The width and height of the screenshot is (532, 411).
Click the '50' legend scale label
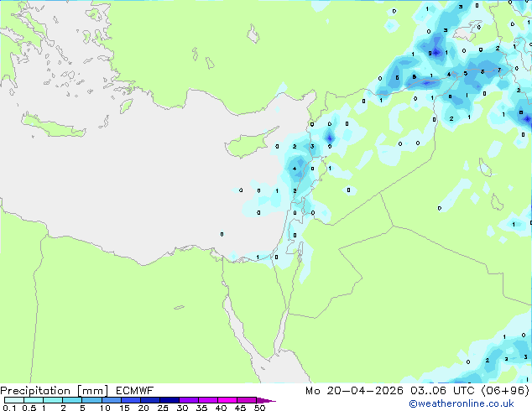coord(259,408)
